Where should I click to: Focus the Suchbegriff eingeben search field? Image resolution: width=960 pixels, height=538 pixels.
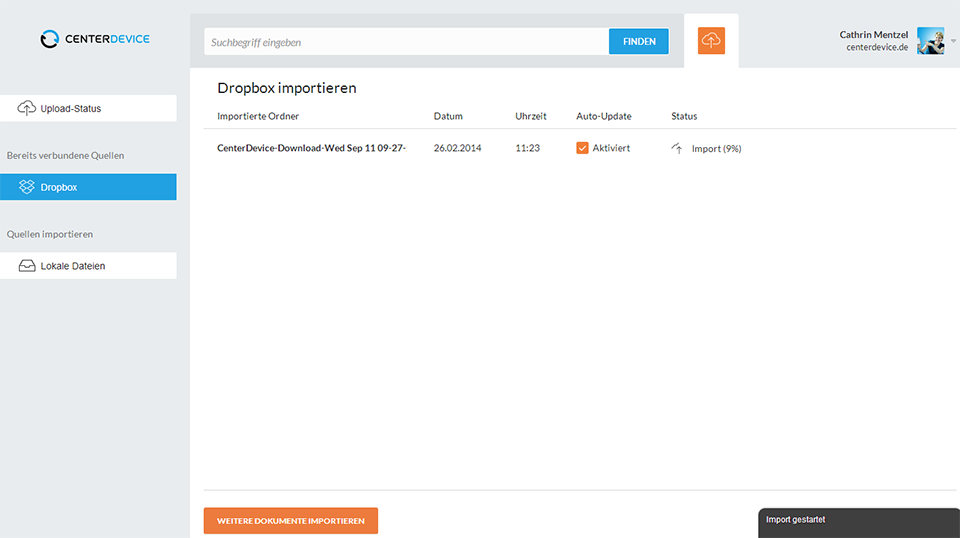pos(406,42)
